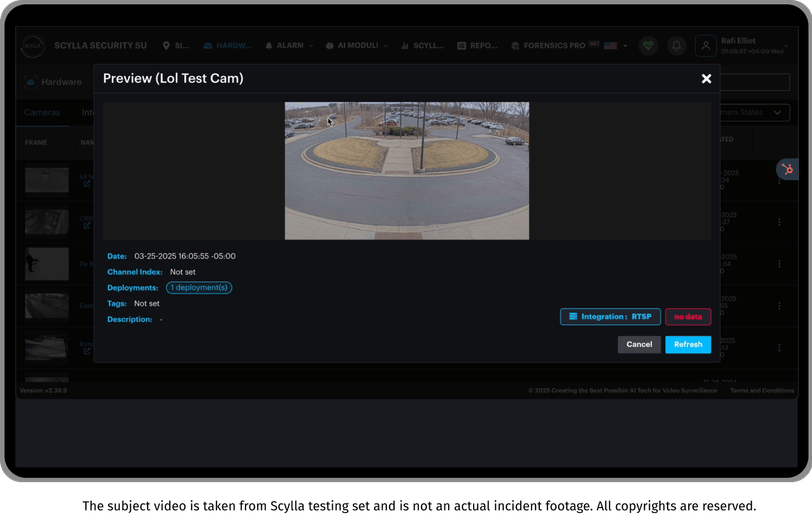Viewport: 812px width, 519px height.
Task: Click the Integration: RTSP badge
Action: (610, 316)
